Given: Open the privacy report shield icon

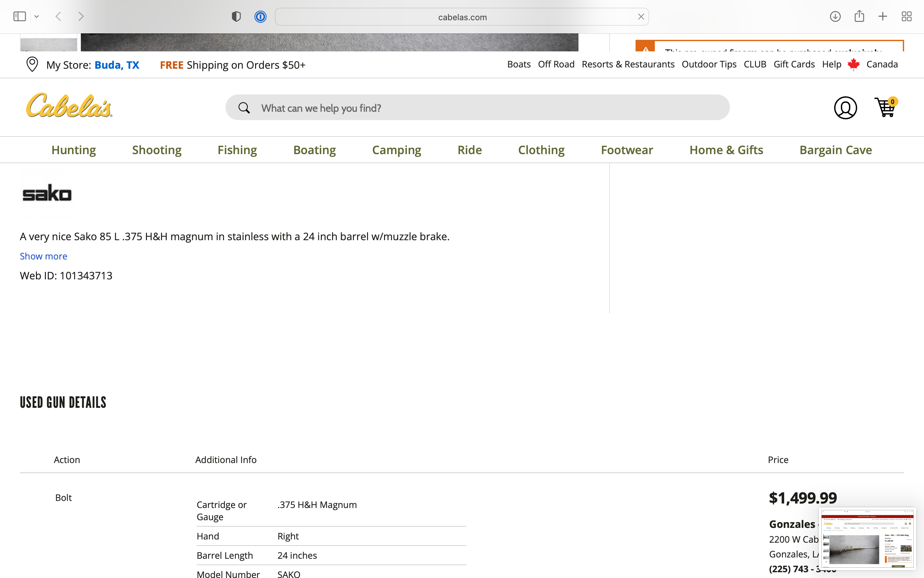Looking at the screenshot, I should [x=236, y=16].
